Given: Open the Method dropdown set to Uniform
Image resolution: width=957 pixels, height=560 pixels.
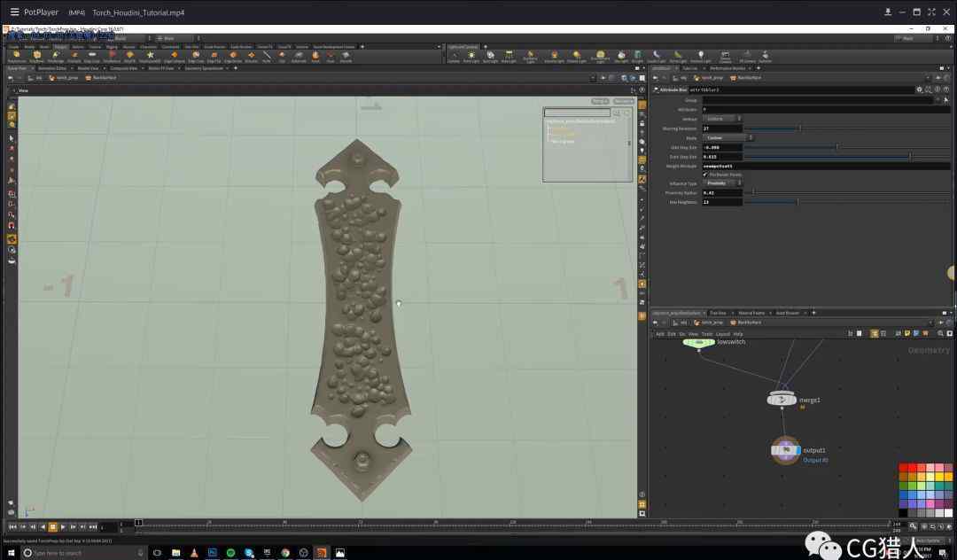Looking at the screenshot, I should tap(722, 119).
